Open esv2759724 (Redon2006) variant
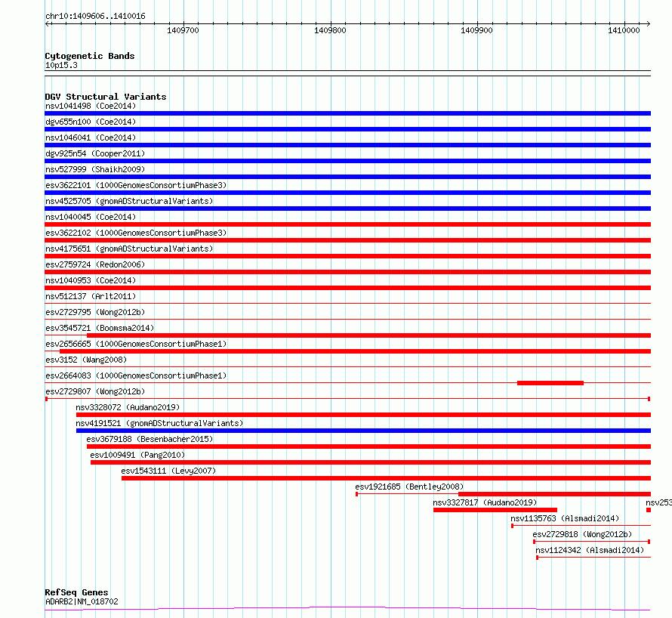The width and height of the screenshot is (672, 618). (x=95, y=264)
